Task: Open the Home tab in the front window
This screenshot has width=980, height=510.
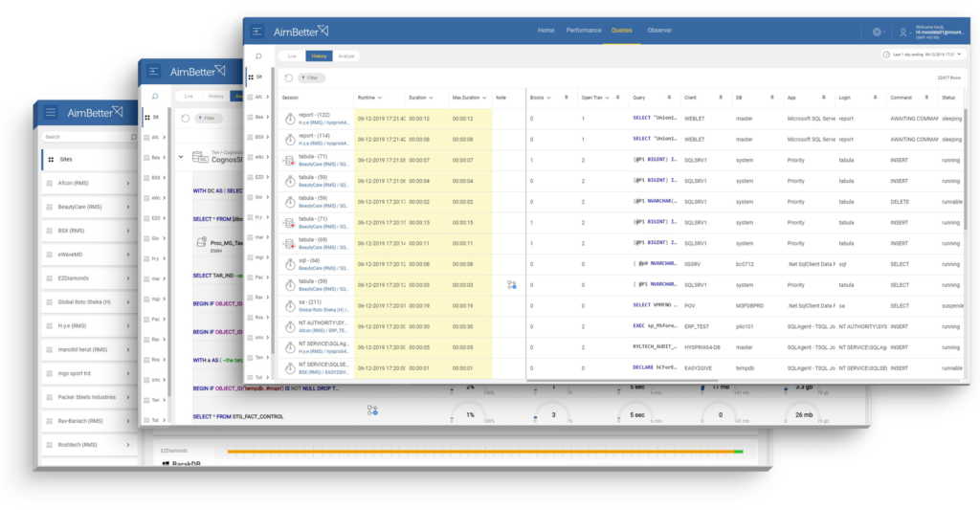Action: [x=546, y=31]
